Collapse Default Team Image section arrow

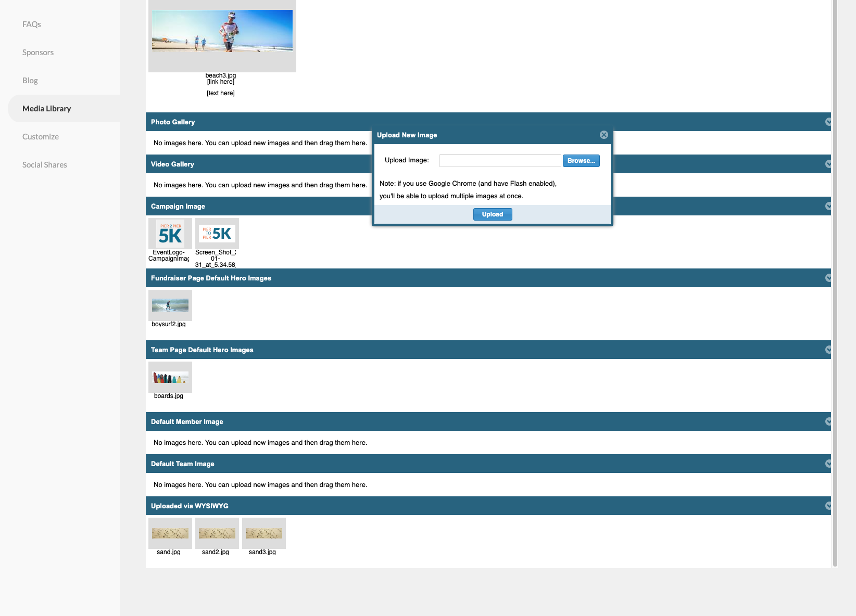tap(828, 464)
